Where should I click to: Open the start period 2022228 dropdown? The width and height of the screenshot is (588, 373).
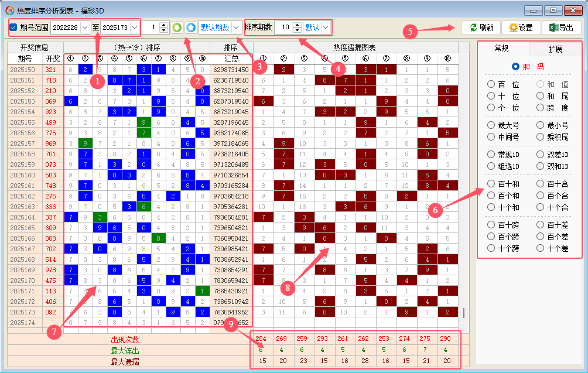coord(84,28)
